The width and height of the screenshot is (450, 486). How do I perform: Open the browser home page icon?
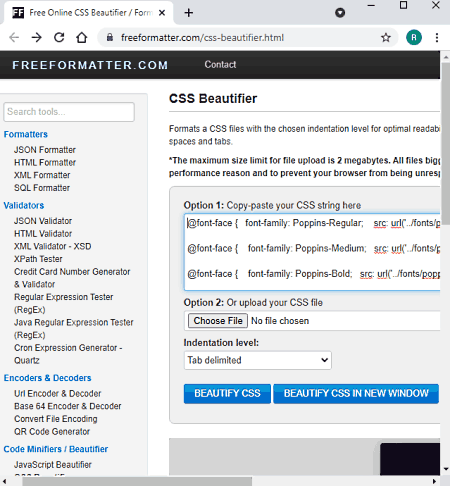tap(82, 37)
